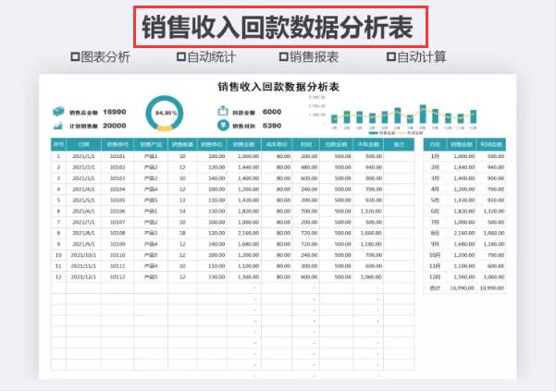The height and width of the screenshot is (392, 556).
Task: Select date cell 2021/1/1
Action: pos(83,156)
